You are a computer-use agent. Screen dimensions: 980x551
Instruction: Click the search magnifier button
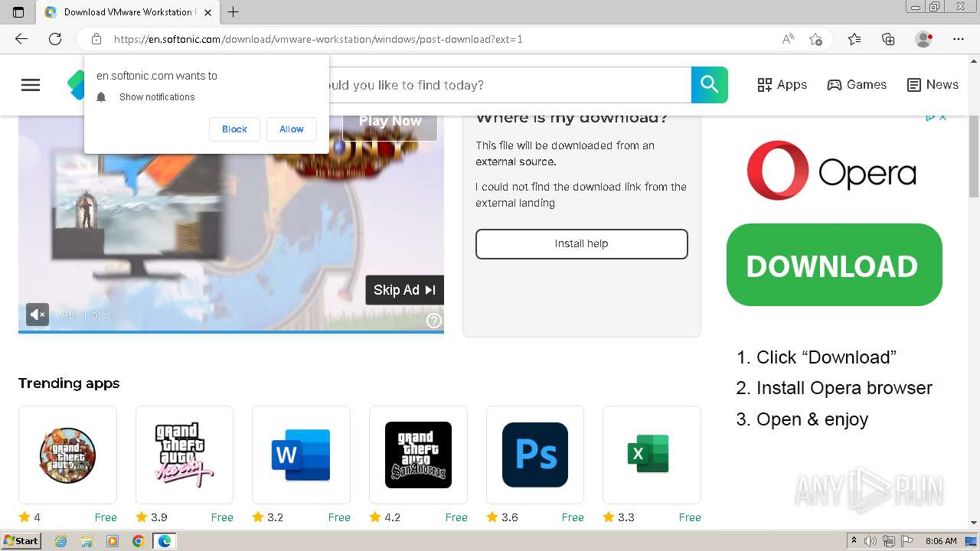point(710,85)
